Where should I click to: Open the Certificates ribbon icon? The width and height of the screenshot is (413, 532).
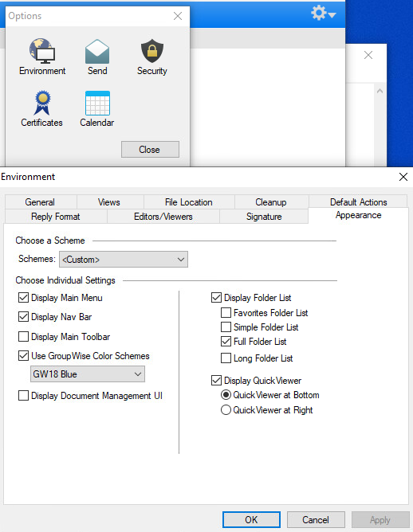point(42,103)
